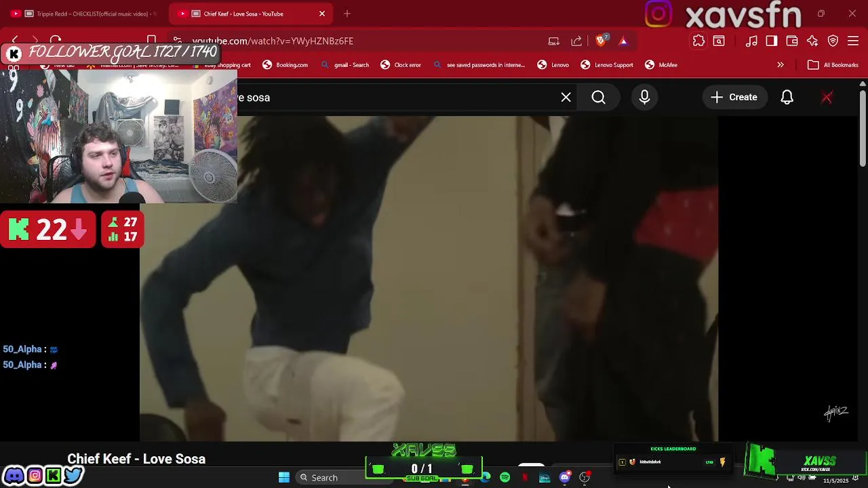Open the McAfee bookmark

point(661,65)
